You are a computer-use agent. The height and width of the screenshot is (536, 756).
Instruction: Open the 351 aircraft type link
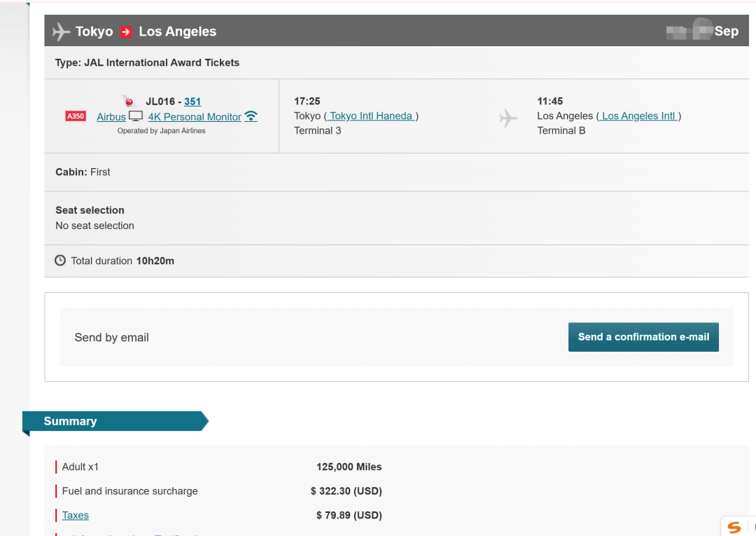click(x=192, y=102)
